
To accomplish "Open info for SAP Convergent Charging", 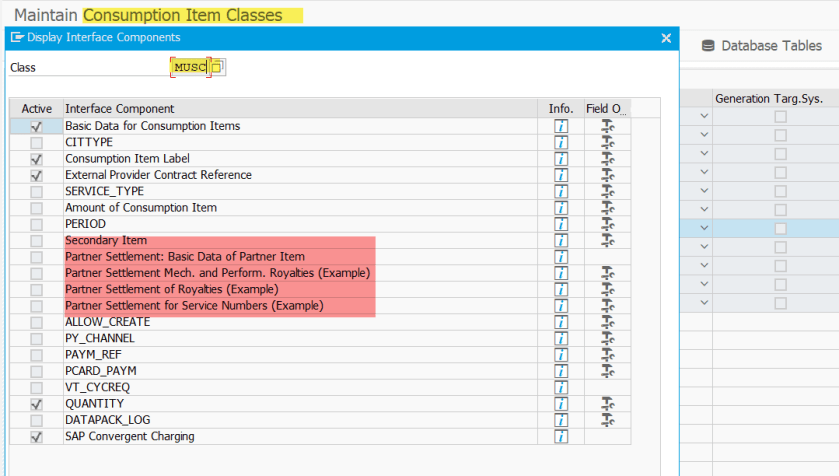I will point(561,436).
